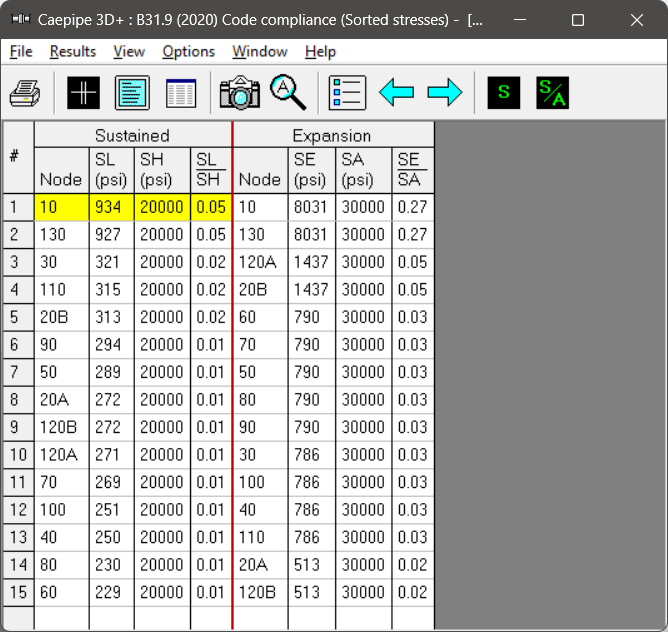Open the Results menu
Screen dimensions: 668x632
pyautogui.click(x=73, y=51)
